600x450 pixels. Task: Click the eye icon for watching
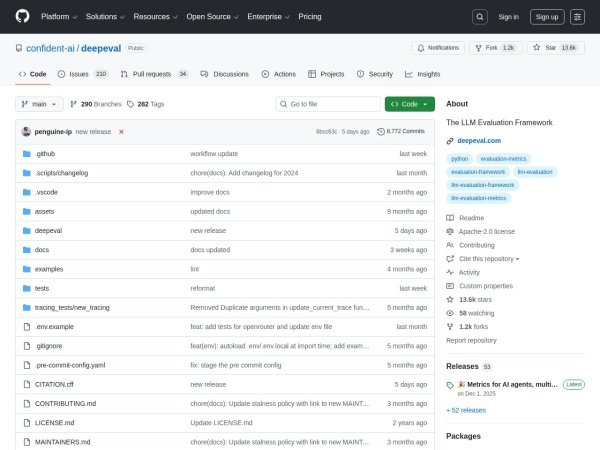[450, 313]
